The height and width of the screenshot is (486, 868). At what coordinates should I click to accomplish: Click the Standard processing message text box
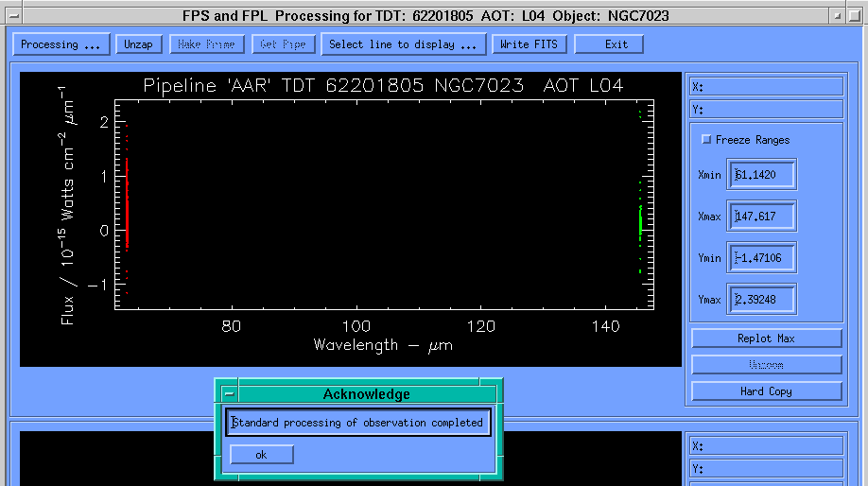358,423
